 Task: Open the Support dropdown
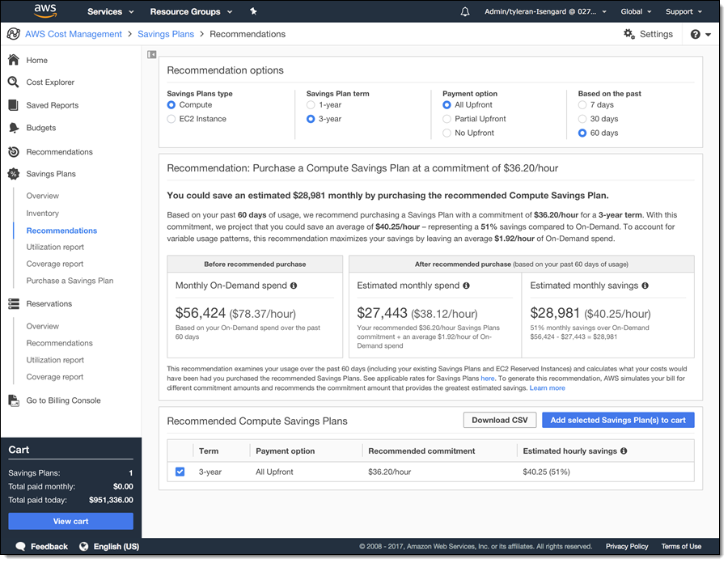coord(684,11)
